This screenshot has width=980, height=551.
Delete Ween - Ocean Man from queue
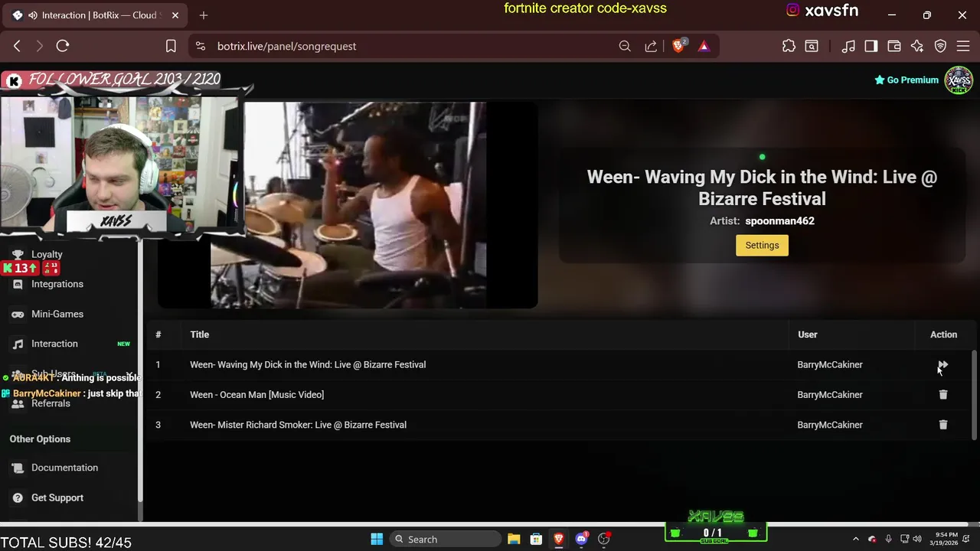(x=943, y=395)
